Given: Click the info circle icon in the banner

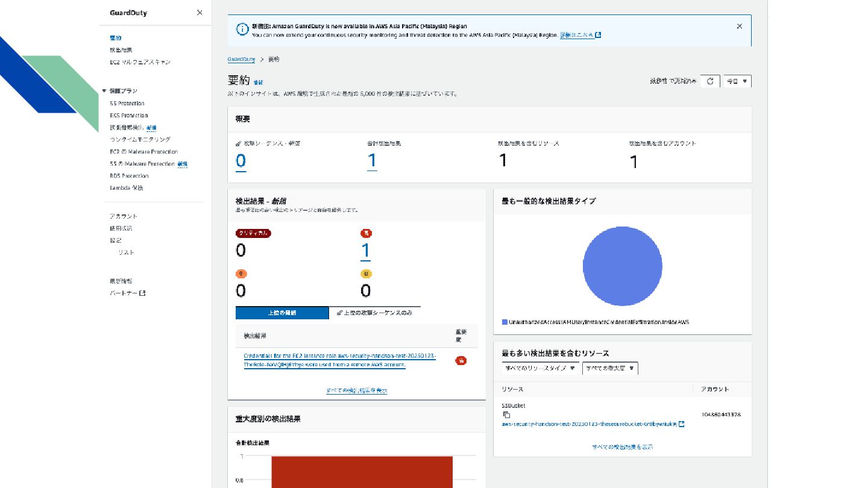Looking at the screenshot, I should (x=242, y=29).
